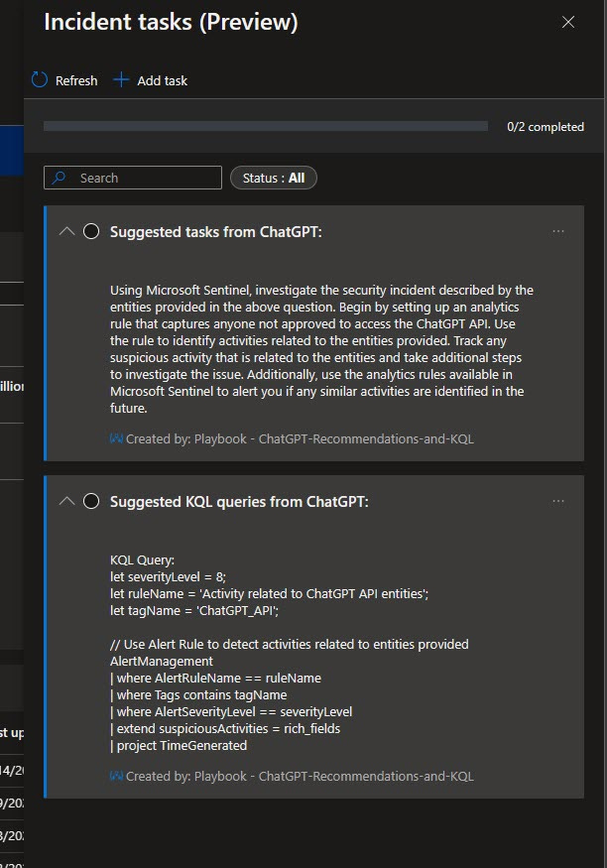Click the plus icon for Add task
Viewport: 607px width, 868px height.
121,80
